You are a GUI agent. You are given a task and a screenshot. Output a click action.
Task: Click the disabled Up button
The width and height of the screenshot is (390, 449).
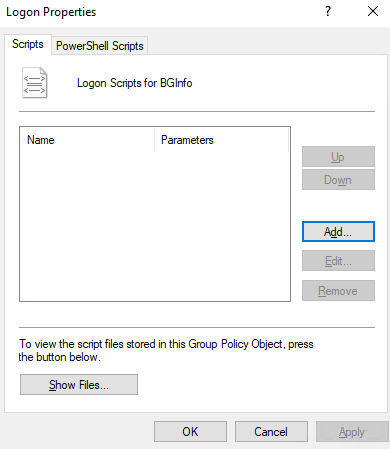tap(338, 157)
